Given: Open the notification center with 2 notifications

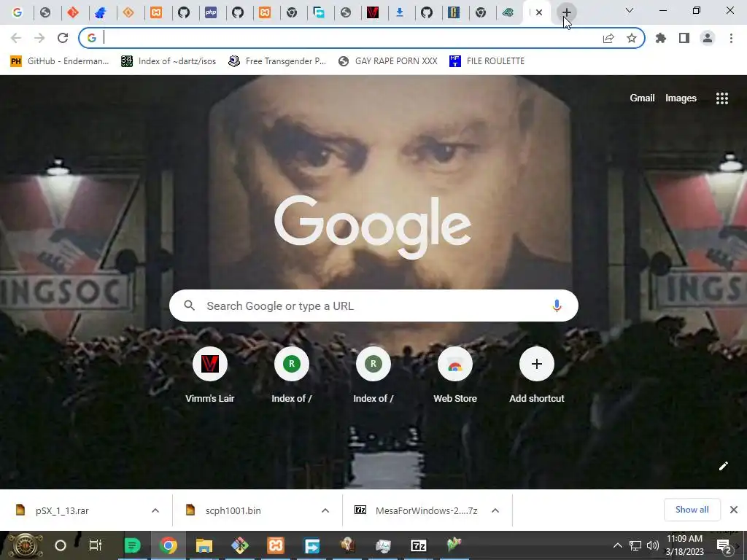Looking at the screenshot, I should tap(724, 546).
